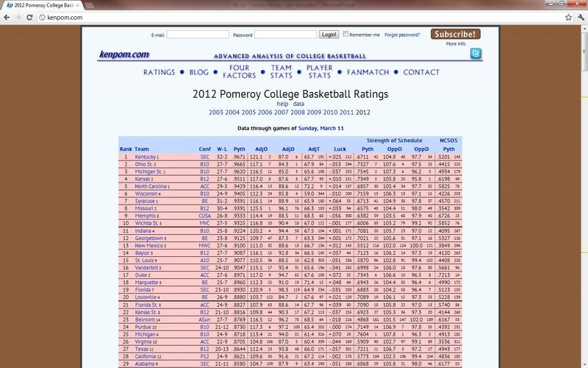Open the Georgetown team link
Screen dimensions: 588x368
pos(149,238)
